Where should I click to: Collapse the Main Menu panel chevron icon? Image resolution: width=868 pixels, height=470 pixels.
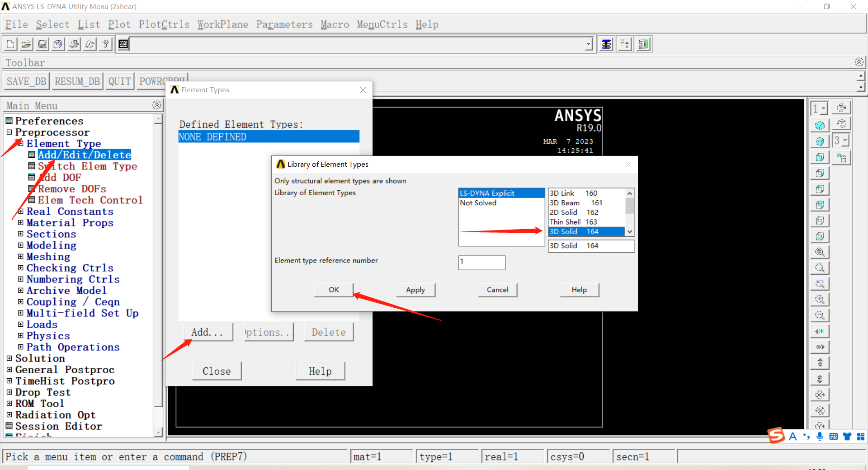click(x=156, y=105)
